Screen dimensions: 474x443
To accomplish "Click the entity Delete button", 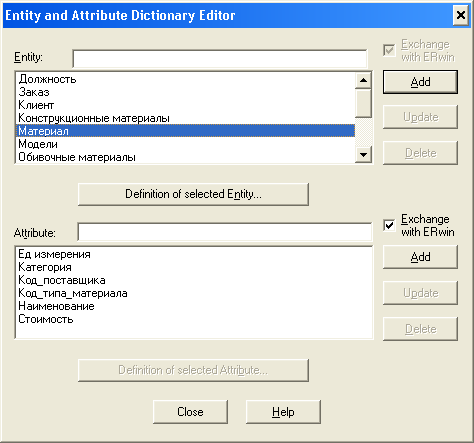I will click(x=420, y=153).
